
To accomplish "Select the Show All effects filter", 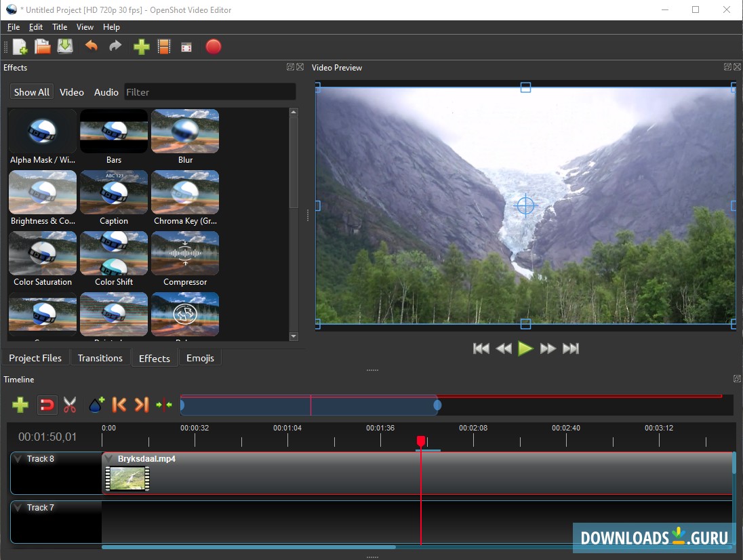I will point(32,92).
